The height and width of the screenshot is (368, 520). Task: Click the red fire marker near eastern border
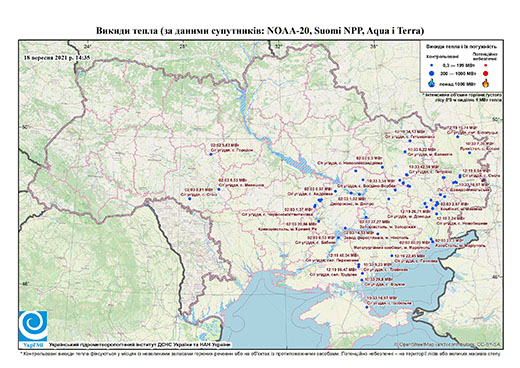coord(484,180)
